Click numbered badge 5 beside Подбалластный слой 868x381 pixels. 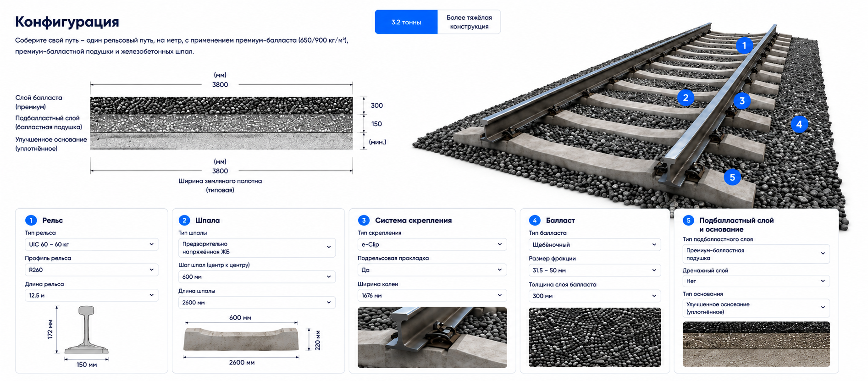(688, 221)
